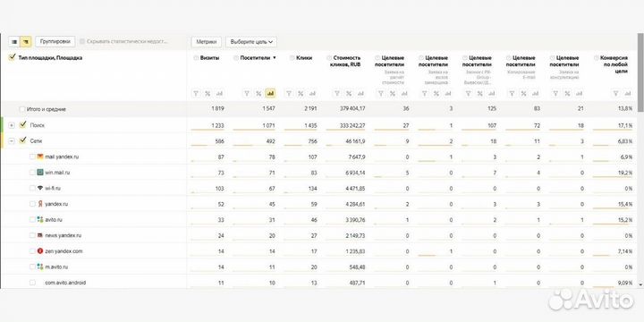This screenshot has height=322, width=644.
Task: Toggle percent icon under Стоимость кликов column
Action: tap(349, 94)
